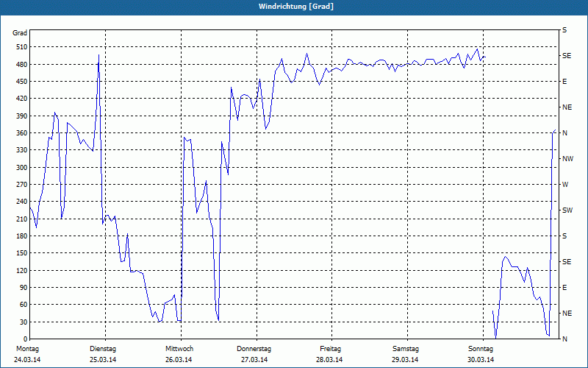
Task: Select the date 25.03.14
Action: (x=103, y=360)
